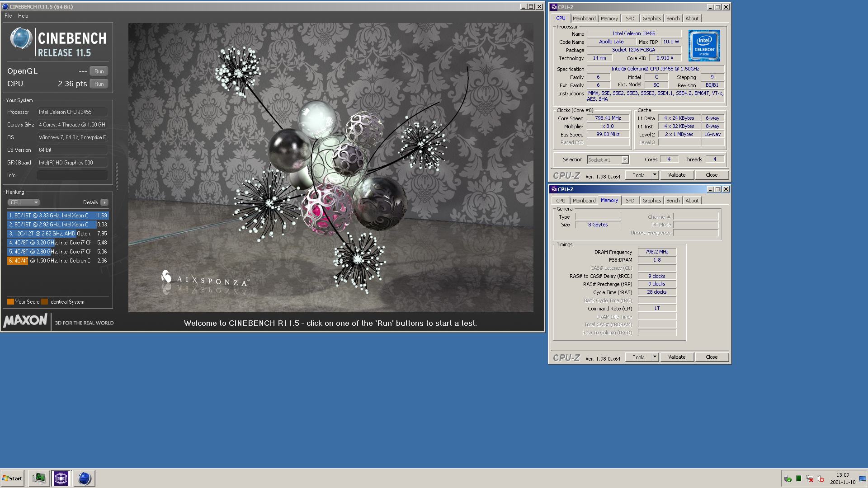Open Bench tab in upper CPU-Z window
The width and height of the screenshot is (868, 488).
pyautogui.click(x=673, y=19)
